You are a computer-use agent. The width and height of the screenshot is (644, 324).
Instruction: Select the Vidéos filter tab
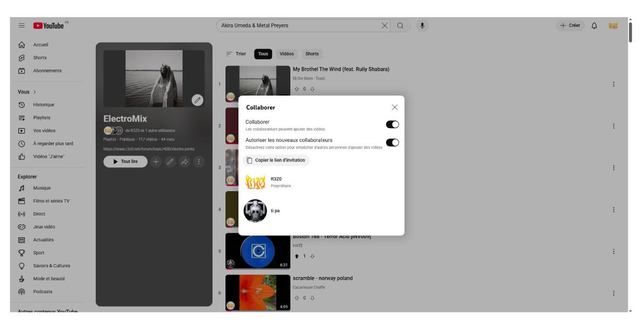(x=287, y=54)
